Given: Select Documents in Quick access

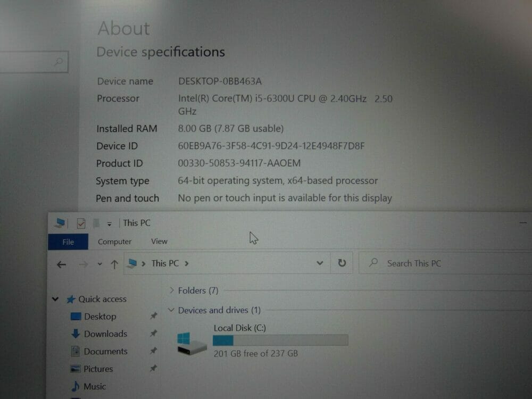Looking at the screenshot, I should (105, 351).
